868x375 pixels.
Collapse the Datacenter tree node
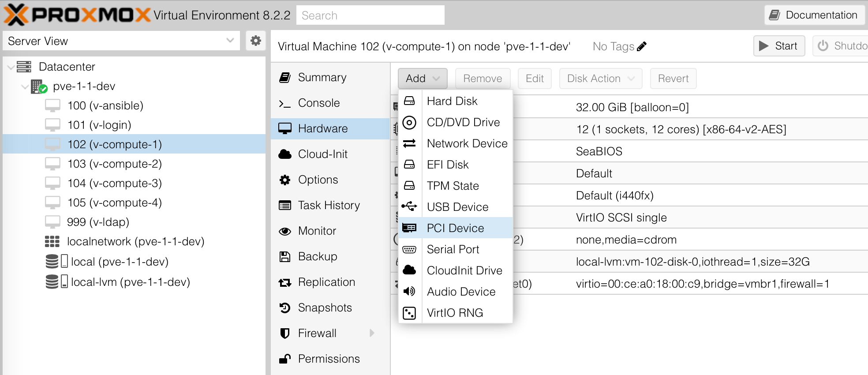pyautogui.click(x=11, y=67)
